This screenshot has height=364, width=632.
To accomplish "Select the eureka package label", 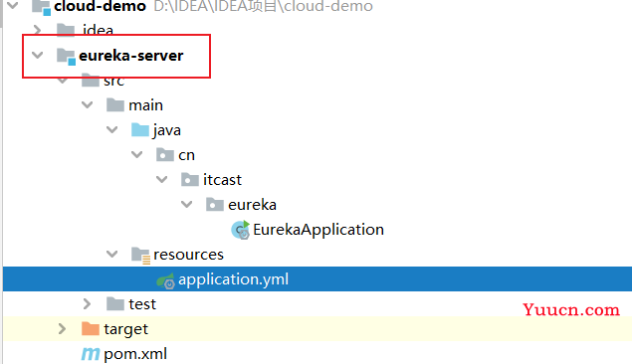I will coord(253,205).
